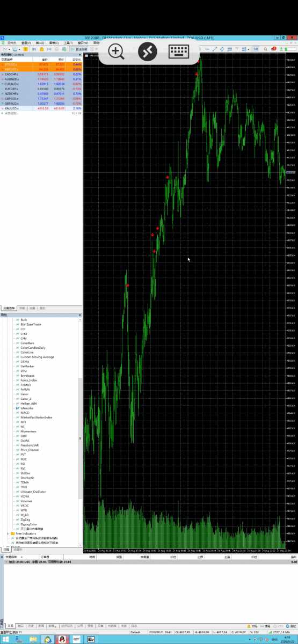The width and height of the screenshot is (298, 644).
Task: Select the MarketFacilitationIndex indicator
Action: coord(37,417)
